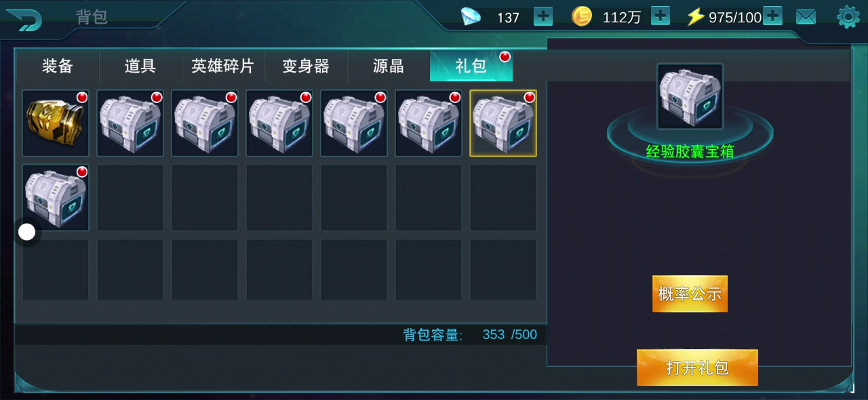Tap the lightning energy icon
The width and height of the screenshot is (868, 400).
point(695,17)
